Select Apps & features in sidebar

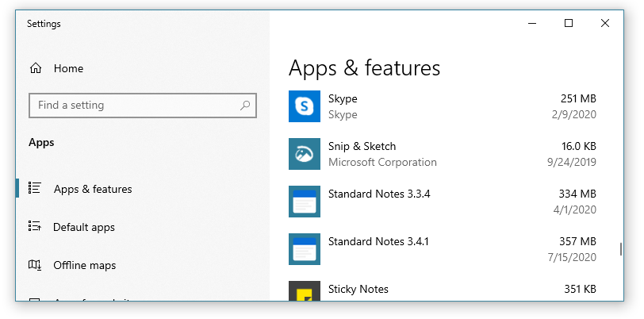(x=93, y=189)
